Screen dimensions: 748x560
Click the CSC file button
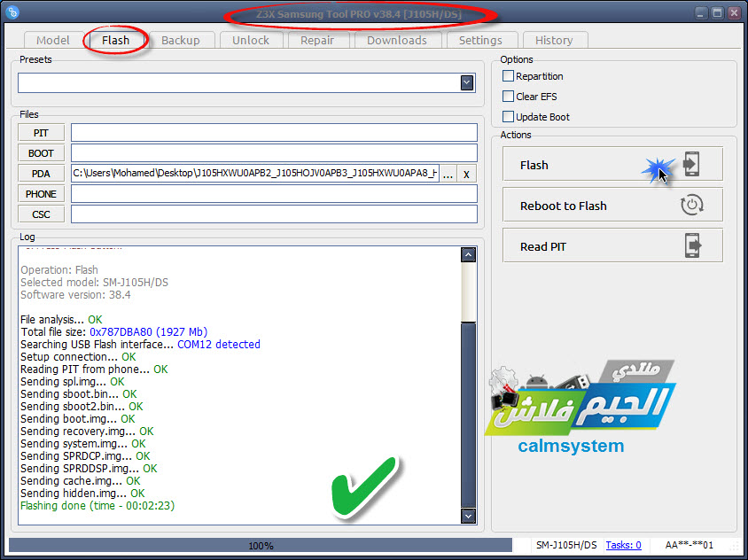tap(41, 214)
